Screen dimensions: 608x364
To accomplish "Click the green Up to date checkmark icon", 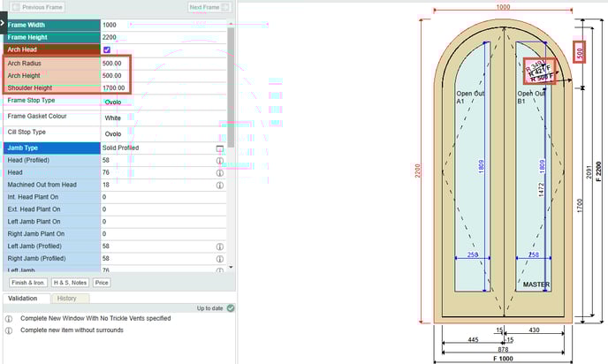I will pos(230,308).
